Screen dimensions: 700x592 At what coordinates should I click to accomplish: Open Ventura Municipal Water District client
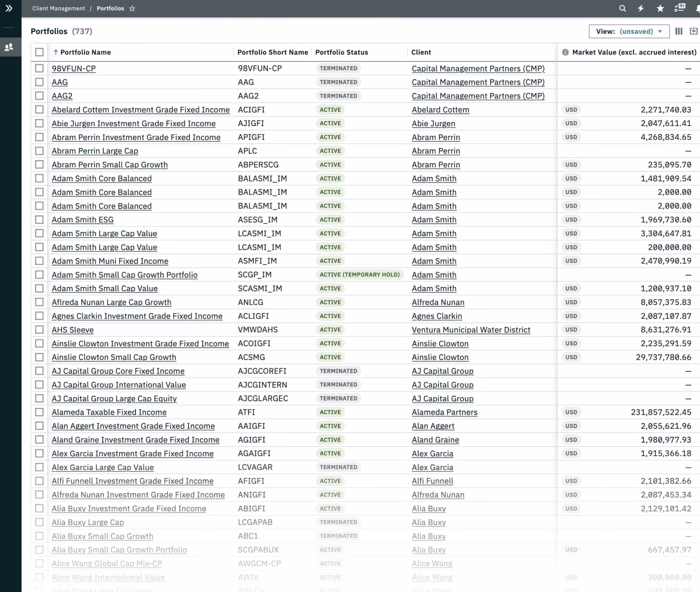point(471,330)
